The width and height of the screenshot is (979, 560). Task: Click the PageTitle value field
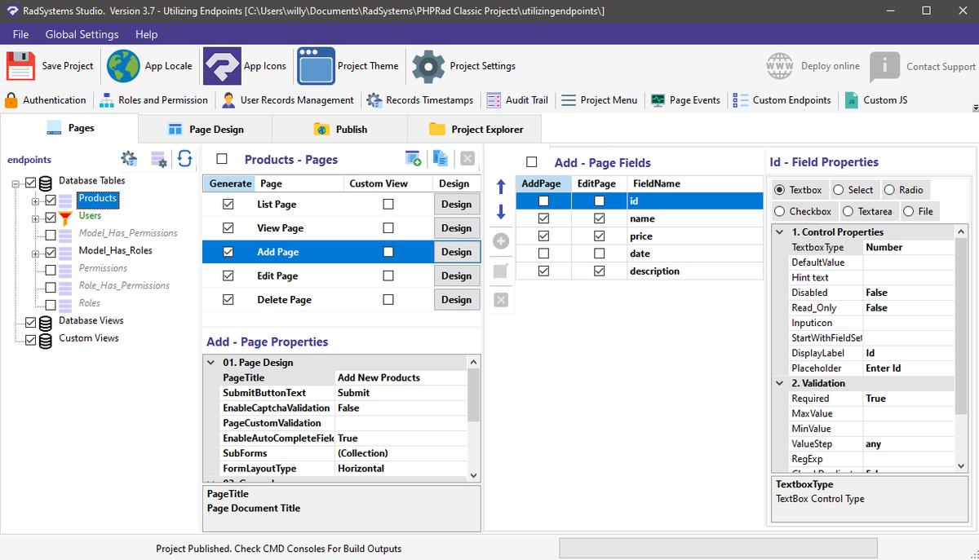click(x=401, y=377)
